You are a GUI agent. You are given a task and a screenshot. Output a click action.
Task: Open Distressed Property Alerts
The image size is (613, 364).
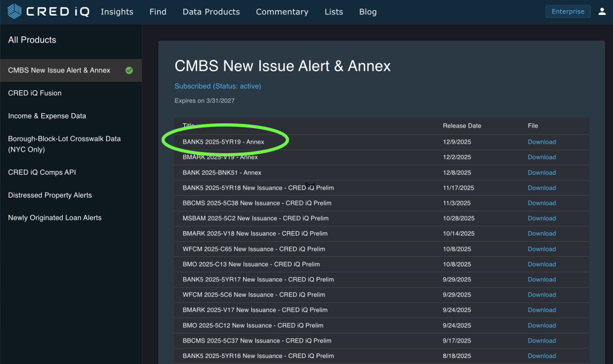click(x=50, y=195)
